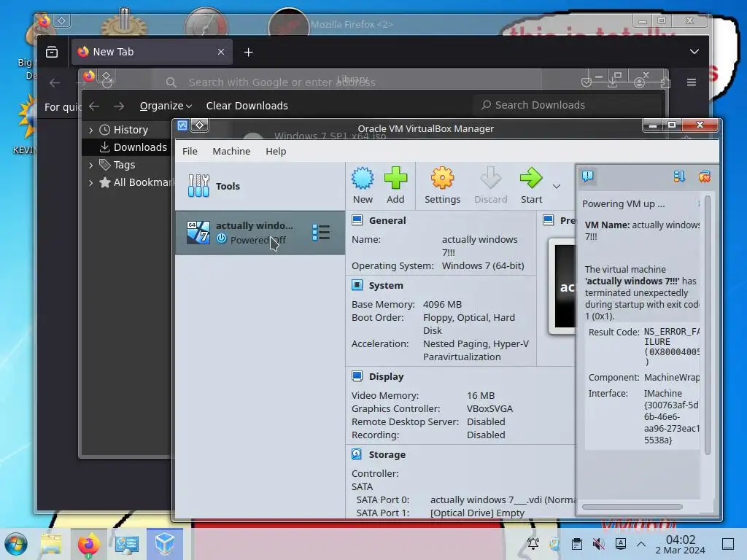Click notification panel vertical scrollbar
Image resolution: width=747 pixels, height=560 pixels.
click(x=708, y=324)
